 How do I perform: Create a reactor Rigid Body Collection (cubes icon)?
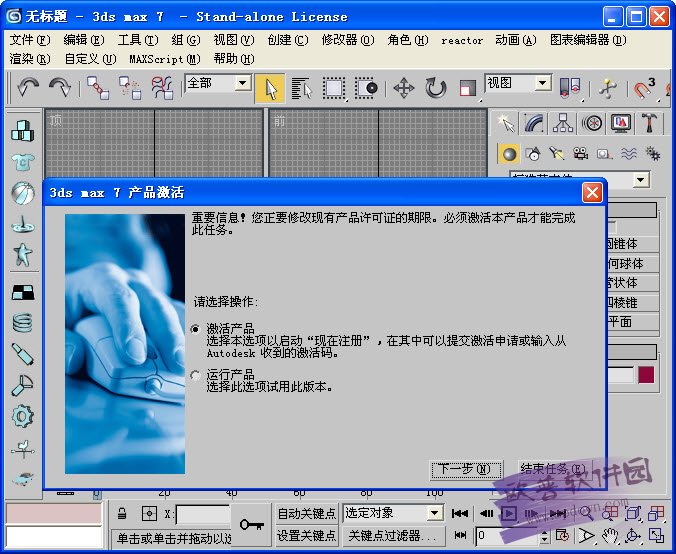22,131
